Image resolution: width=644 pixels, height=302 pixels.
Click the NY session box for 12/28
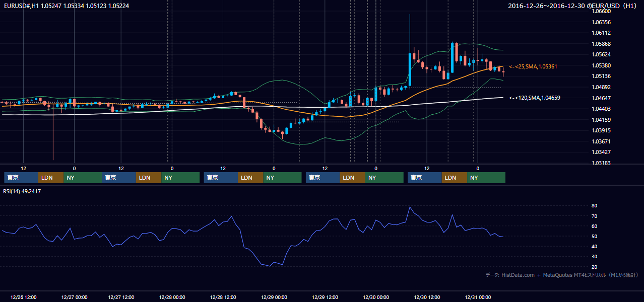pos(282,178)
